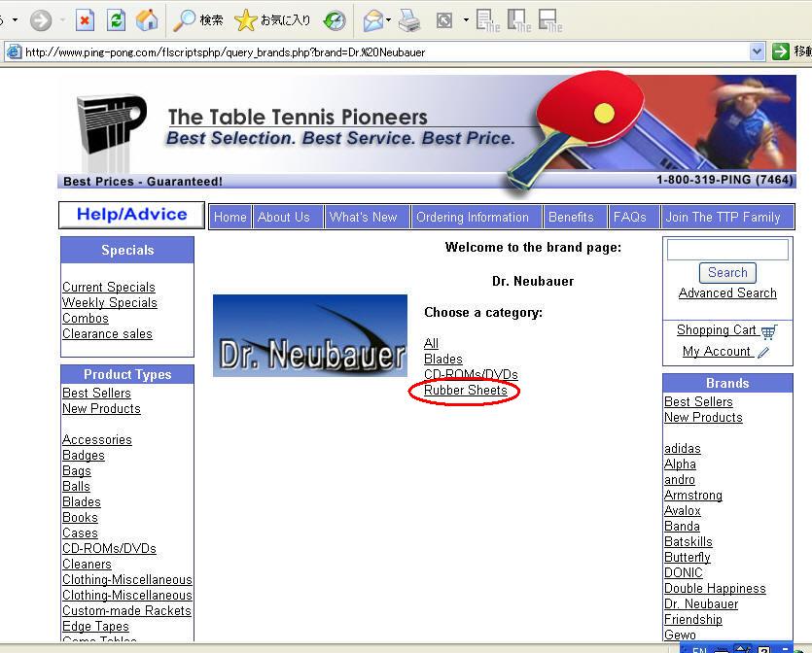Choose Blades under Choose a category
Image resolution: width=812 pixels, height=653 pixels.
(x=443, y=360)
